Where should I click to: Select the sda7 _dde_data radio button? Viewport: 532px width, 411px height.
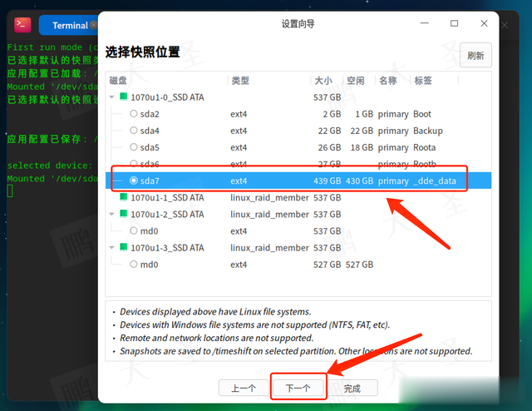point(134,181)
